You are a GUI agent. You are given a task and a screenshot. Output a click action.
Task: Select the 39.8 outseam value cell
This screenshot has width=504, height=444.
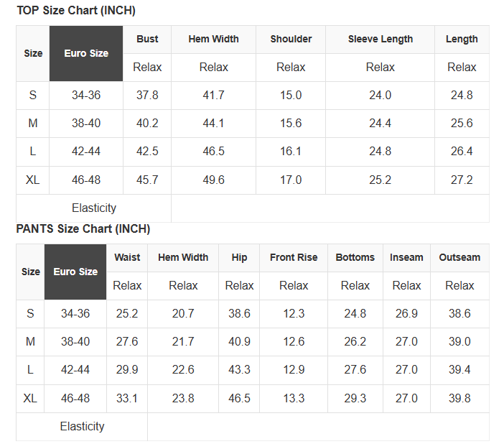tap(459, 398)
